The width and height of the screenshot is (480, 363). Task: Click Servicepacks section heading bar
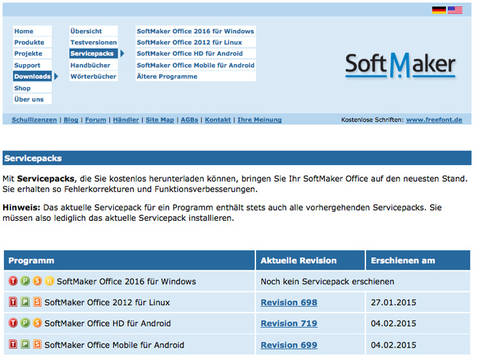tap(237, 158)
